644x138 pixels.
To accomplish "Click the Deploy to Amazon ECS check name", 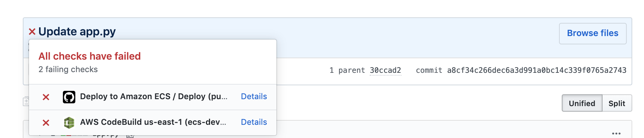I will 154,96.
